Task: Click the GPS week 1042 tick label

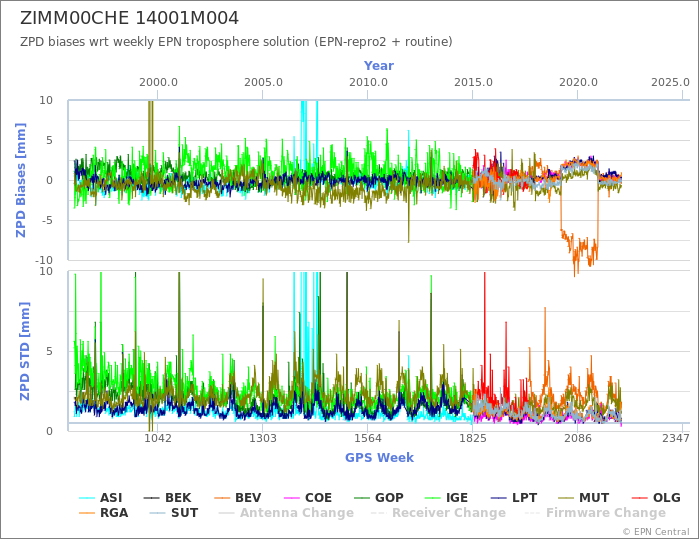Action: 158,438
